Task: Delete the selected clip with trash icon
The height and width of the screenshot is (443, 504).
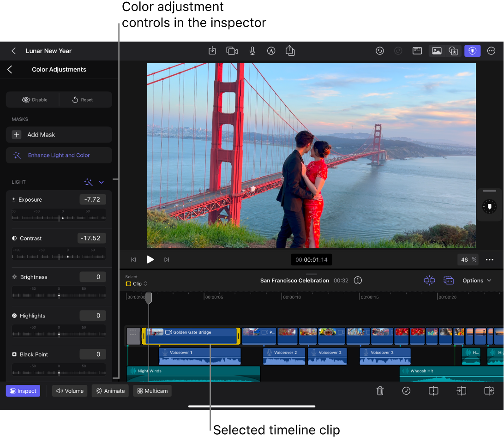Action: (380, 391)
